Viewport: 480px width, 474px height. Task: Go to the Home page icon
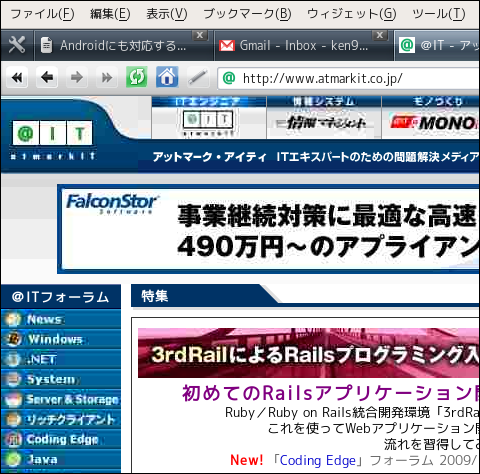[167, 77]
